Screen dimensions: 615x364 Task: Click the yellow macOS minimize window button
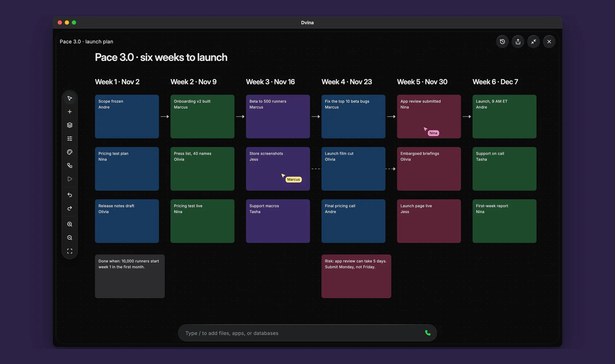[x=67, y=22]
